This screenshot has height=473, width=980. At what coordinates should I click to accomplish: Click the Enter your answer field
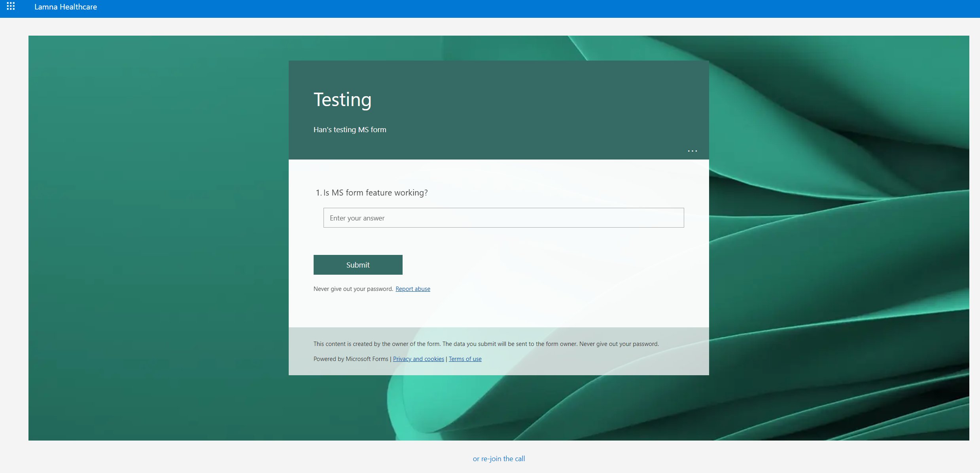(x=503, y=218)
